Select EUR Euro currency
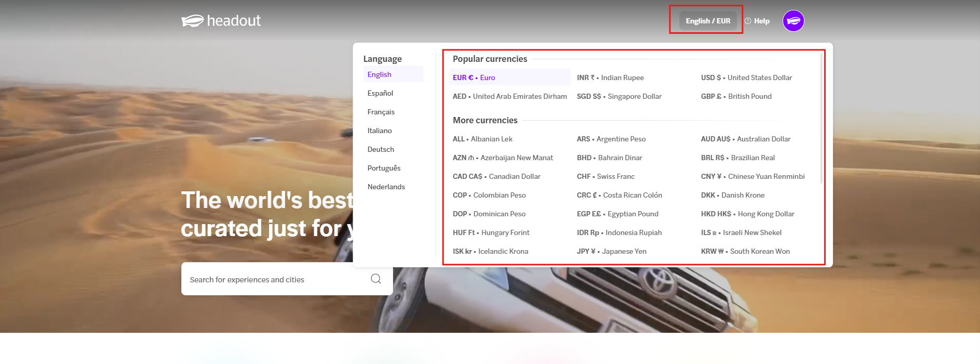The height and width of the screenshot is (364, 980). point(474,77)
